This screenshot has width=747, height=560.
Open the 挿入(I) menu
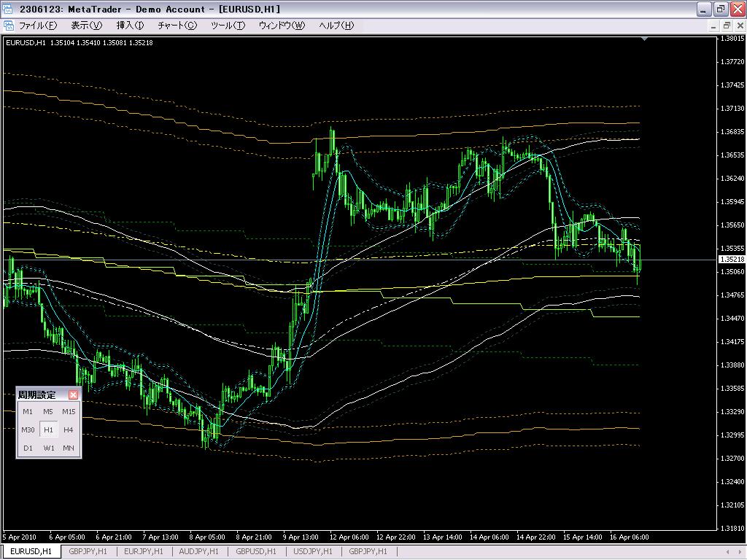pos(131,26)
